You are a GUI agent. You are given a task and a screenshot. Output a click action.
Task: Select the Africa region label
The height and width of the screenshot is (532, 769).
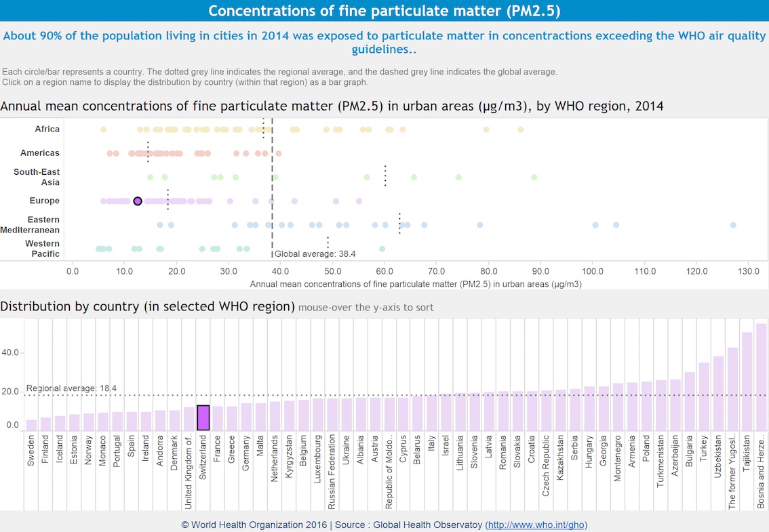(x=48, y=129)
